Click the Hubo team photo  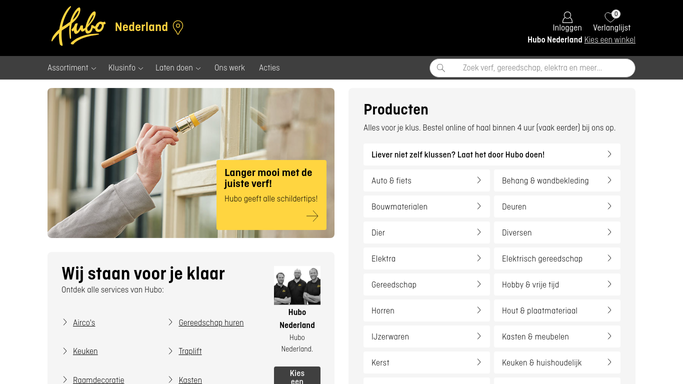point(297,286)
